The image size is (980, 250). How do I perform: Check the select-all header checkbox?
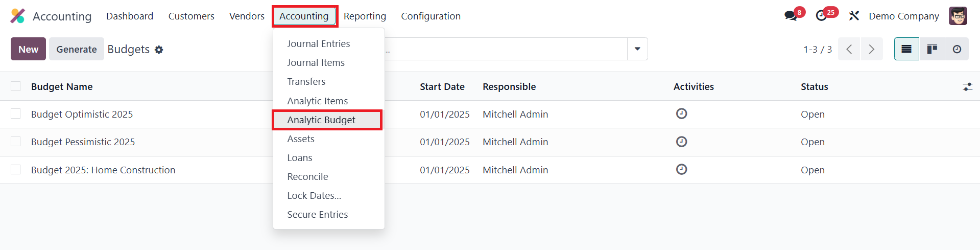tap(16, 86)
